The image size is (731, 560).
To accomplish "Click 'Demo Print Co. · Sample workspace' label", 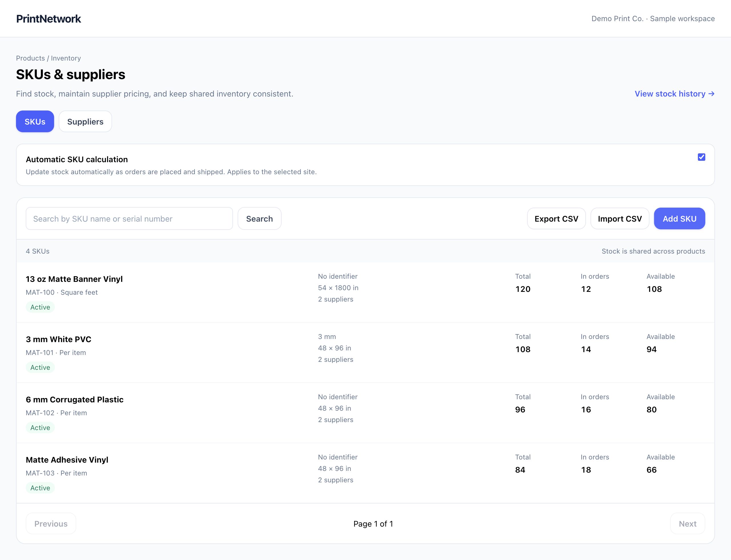I will tap(653, 19).
